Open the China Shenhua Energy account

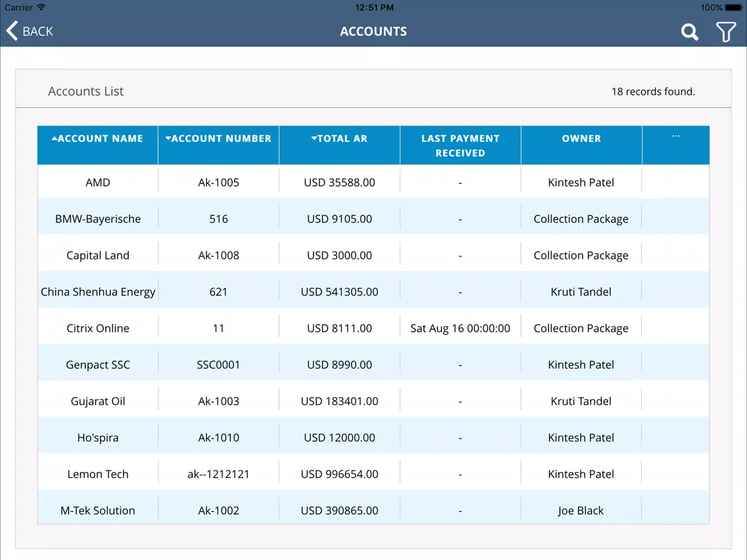pos(98,292)
